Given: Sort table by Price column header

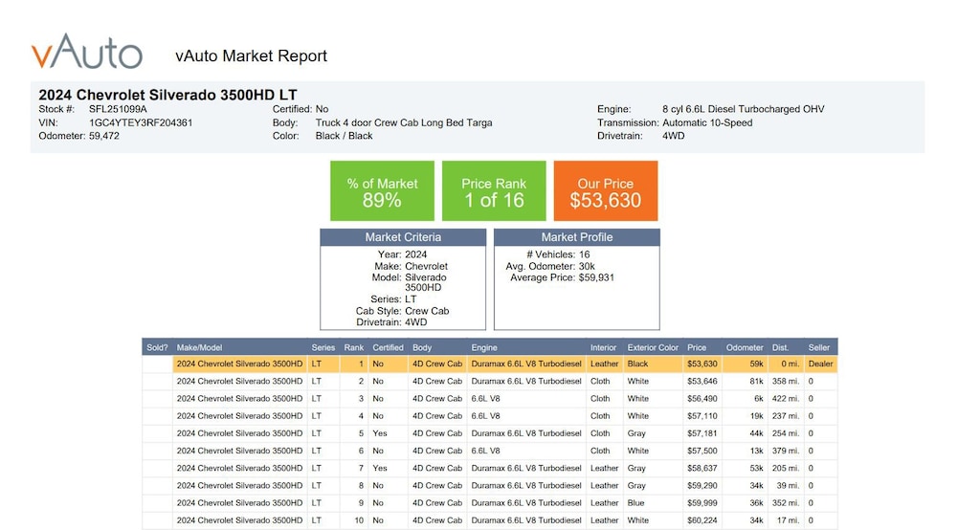Looking at the screenshot, I should coord(697,347).
